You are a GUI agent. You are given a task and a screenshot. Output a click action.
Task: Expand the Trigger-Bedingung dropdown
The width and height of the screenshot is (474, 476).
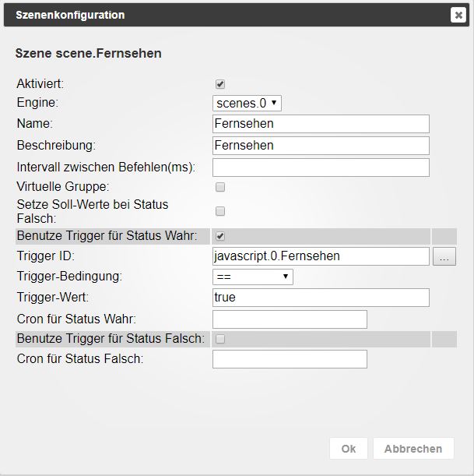tap(252, 277)
